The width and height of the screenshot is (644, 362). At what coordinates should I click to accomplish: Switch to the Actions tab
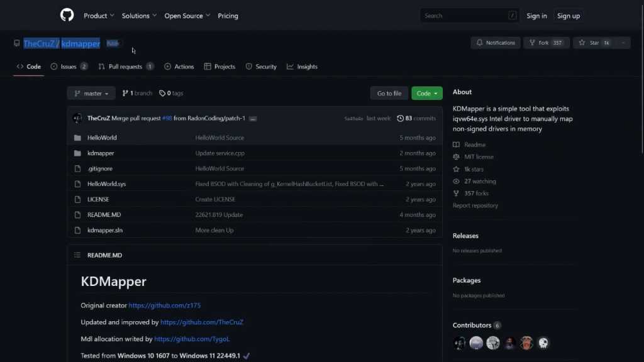click(x=179, y=67)
